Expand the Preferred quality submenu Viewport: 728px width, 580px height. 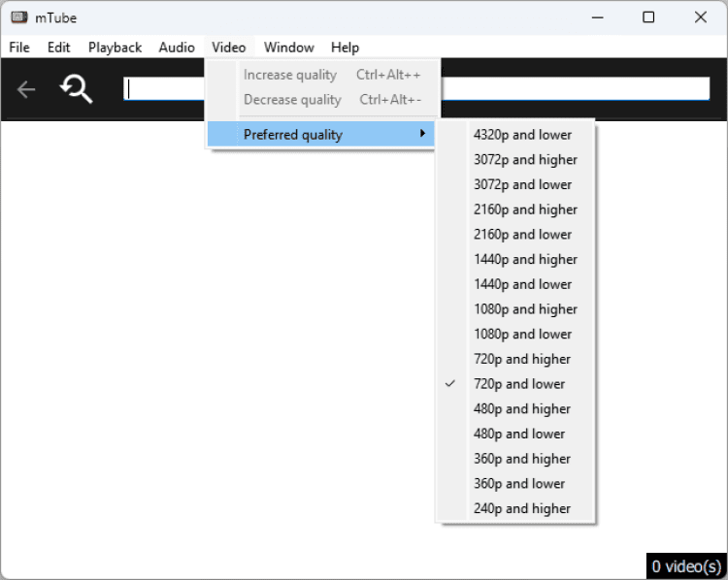[x=321, y=135]
